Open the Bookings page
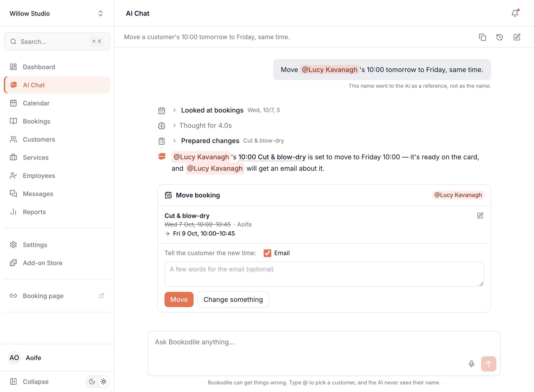 tap(57, 121)
